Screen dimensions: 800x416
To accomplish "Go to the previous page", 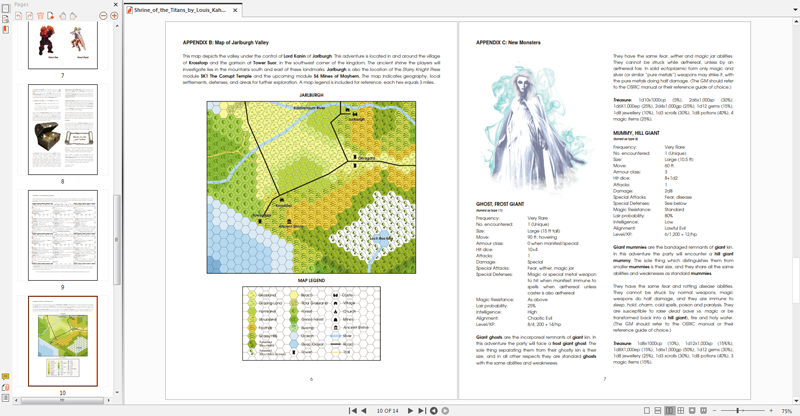I will [x=363, y=411].
